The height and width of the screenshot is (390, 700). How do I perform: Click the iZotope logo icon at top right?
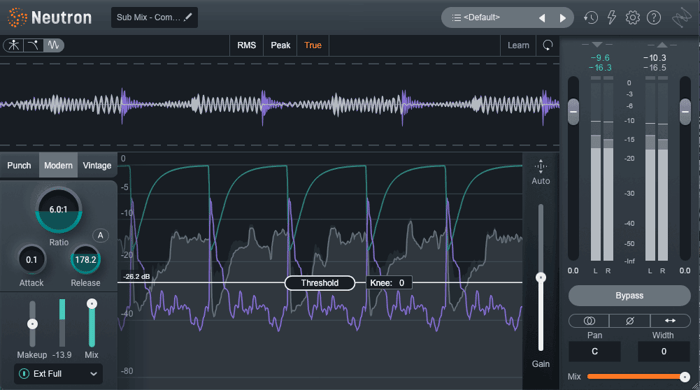(682, 18)
